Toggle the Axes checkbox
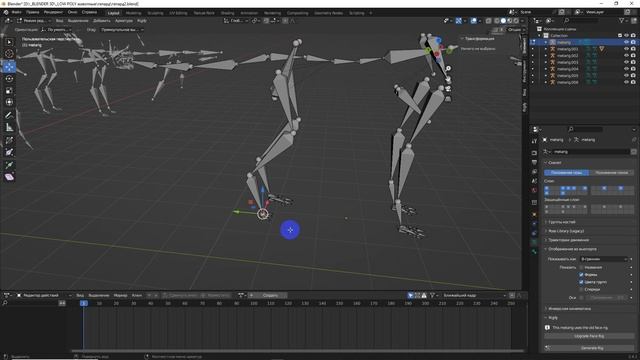The image size is (640, 360). [x=581, y=298]
